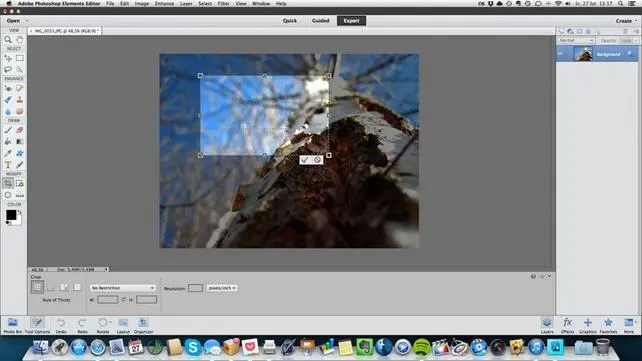Select the Lasso tool
The height and width of the screenshot is (361, 642).
tap(8, 70)
